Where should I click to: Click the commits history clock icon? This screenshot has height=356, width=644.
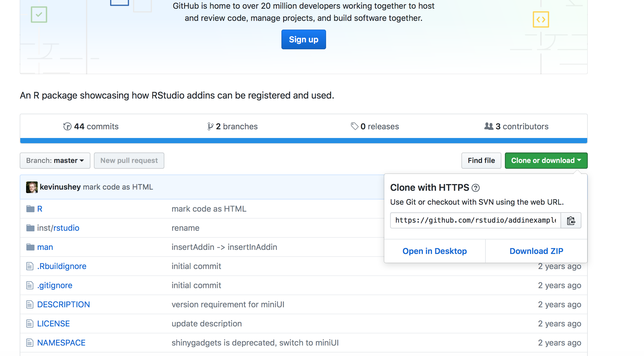pyautogui.click(x=67, y=126)
